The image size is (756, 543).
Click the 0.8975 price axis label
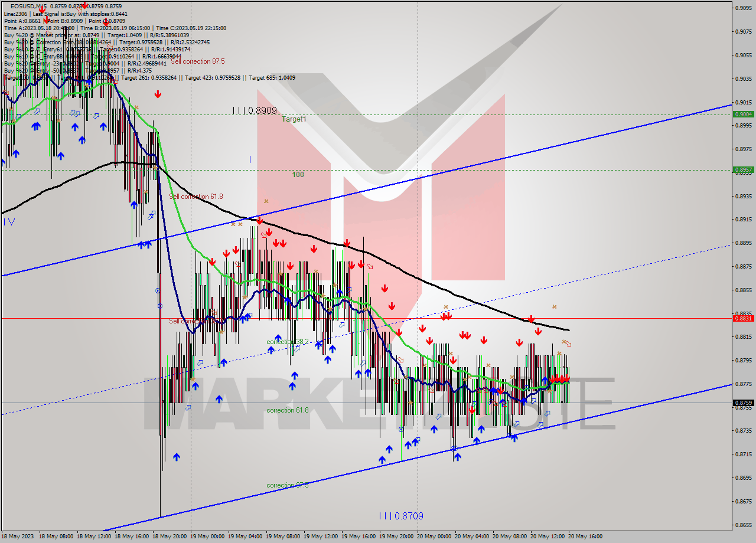click(x=743, y=149)
